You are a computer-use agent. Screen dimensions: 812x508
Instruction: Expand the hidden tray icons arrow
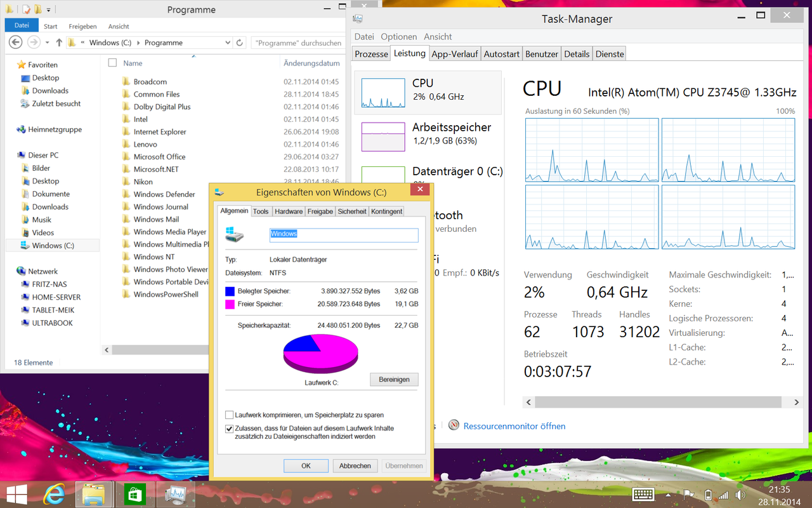669,495
